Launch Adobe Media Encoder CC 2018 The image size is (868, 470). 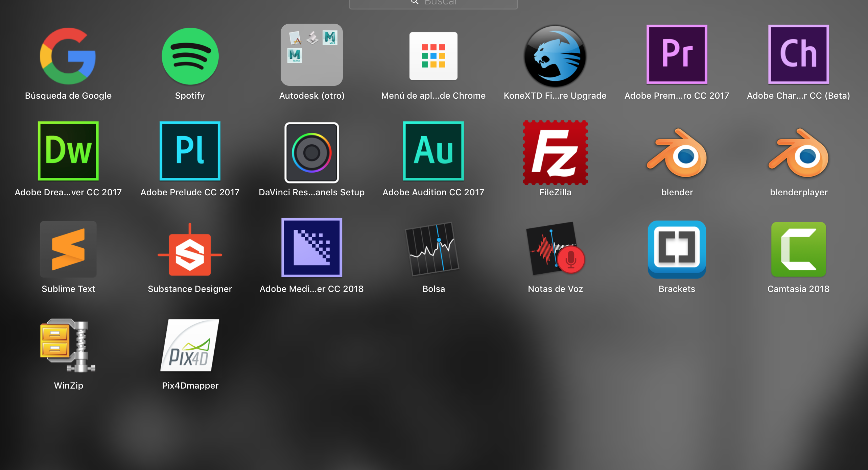(311, 248)
